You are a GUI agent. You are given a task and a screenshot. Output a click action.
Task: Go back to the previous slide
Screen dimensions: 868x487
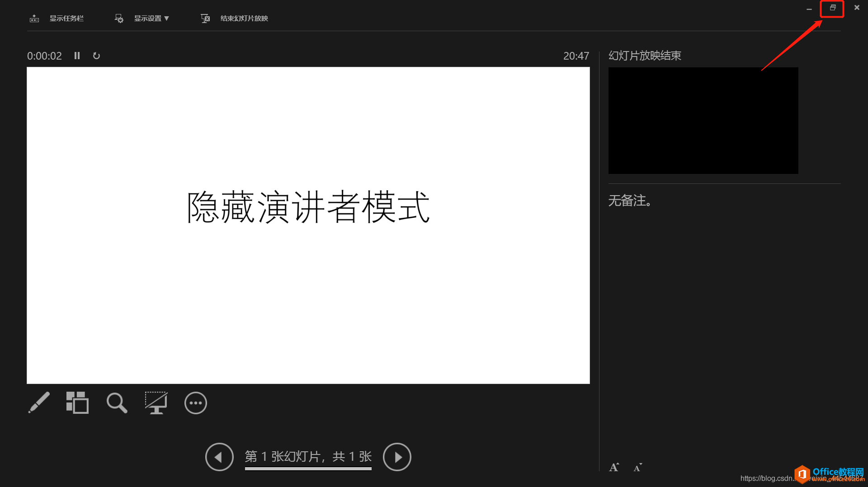(219, 457)
